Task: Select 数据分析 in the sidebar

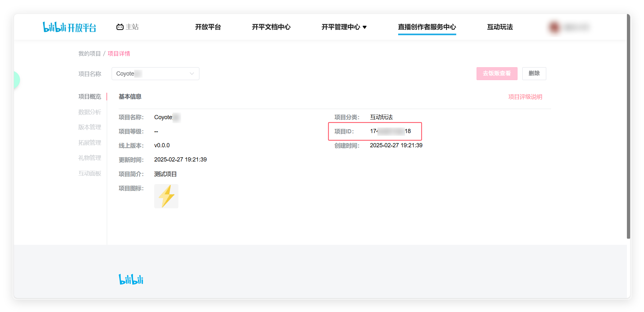Action: (x=90, y=112)
